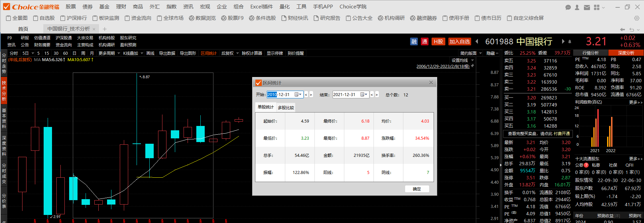
Task: Open the grid layout icon in title bar
Action: (x=596, y=7)
